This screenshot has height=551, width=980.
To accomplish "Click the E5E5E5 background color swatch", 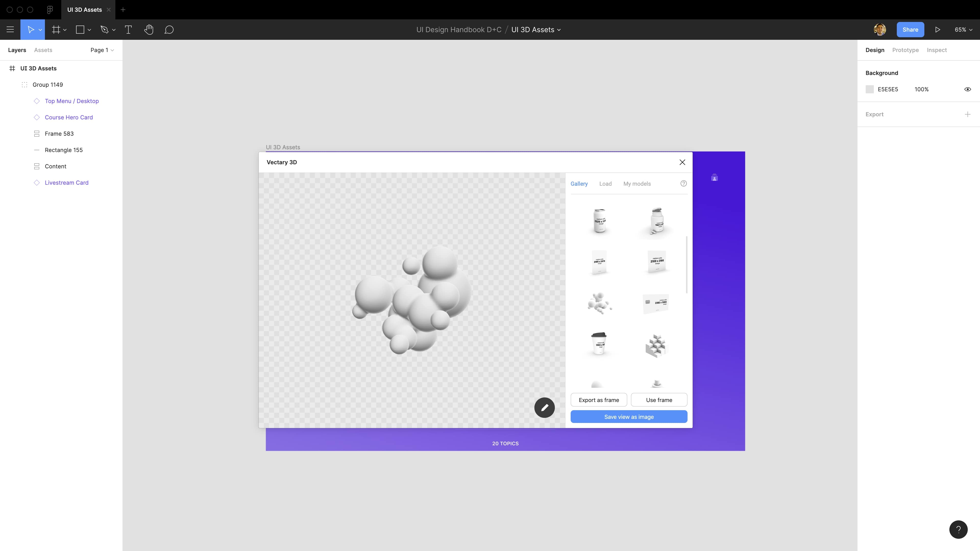I will pos(870,89).
